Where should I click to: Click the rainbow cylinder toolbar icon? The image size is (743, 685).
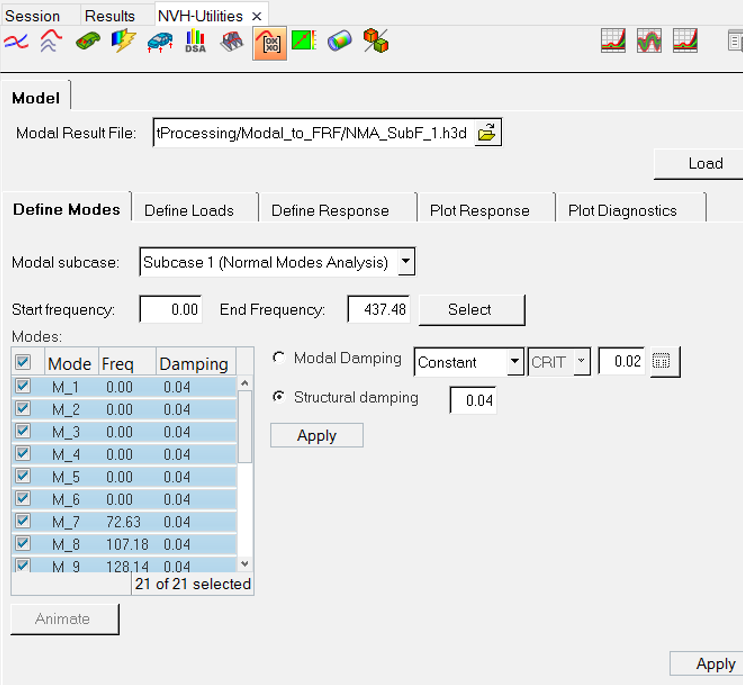(x=339, y=41)
